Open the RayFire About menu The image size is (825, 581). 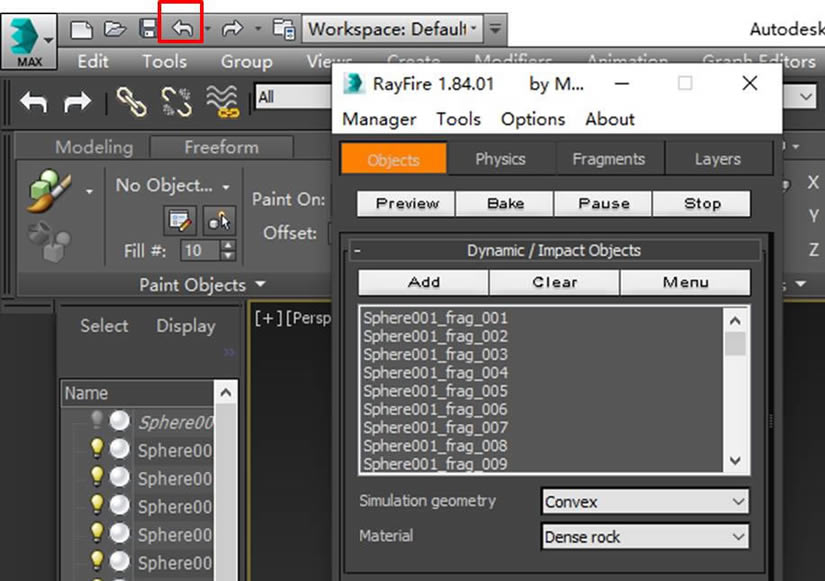click(x=610, y=119)
